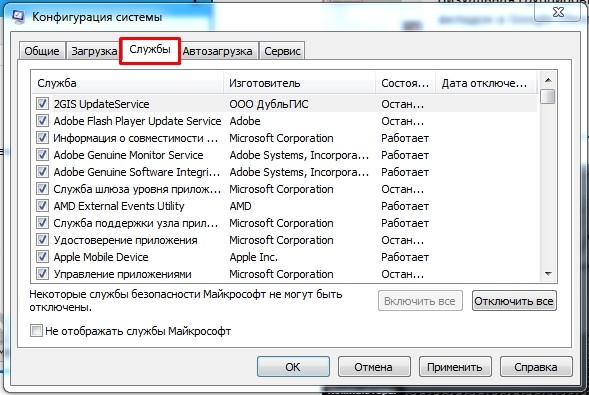Enable Не отображать службы Майкрософт checkbox
The image size is (589, 395).
click(36, 331)
